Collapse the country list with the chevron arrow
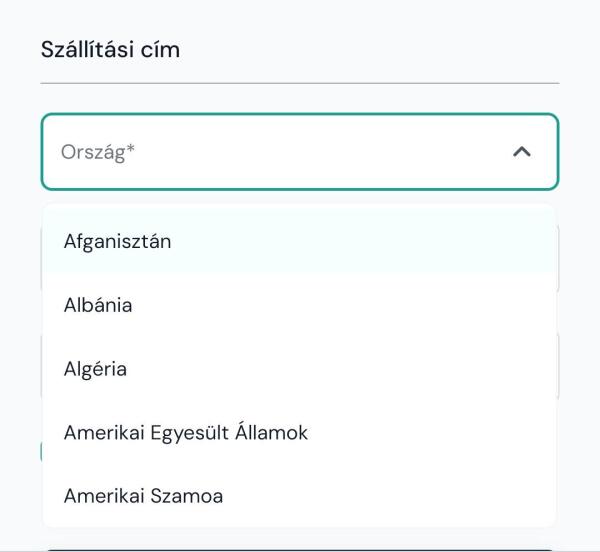600x552 pixels. (x=521, y=152)
